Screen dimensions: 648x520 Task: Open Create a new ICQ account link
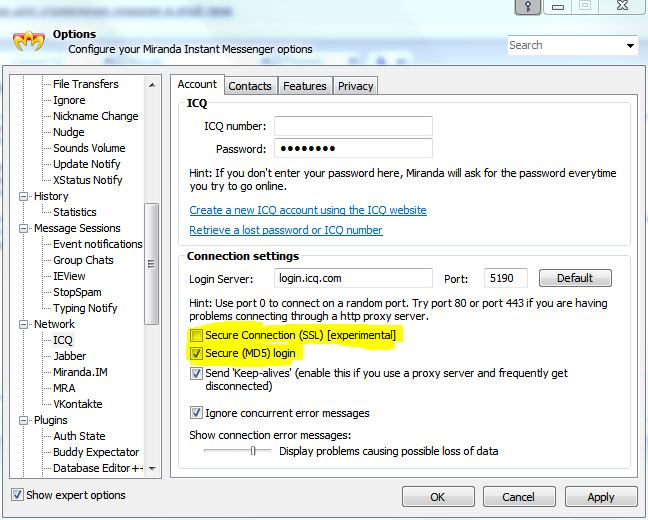coord(308,210)
